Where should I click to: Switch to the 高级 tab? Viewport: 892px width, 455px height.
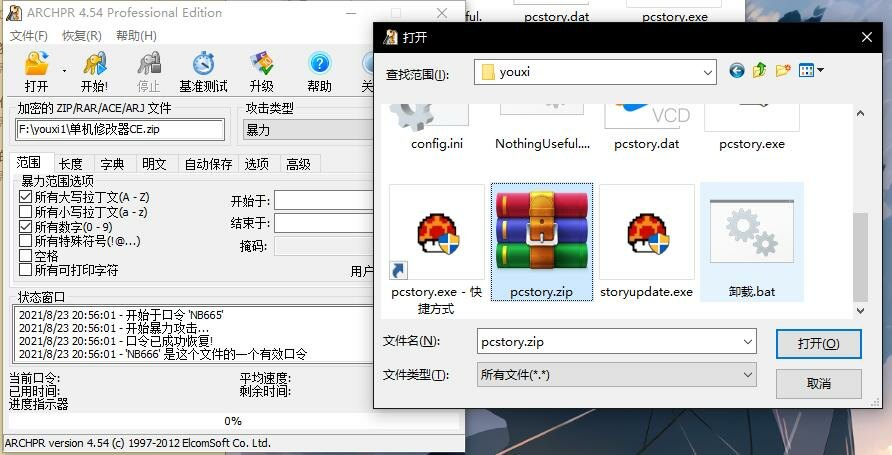(x=299, y=164)
